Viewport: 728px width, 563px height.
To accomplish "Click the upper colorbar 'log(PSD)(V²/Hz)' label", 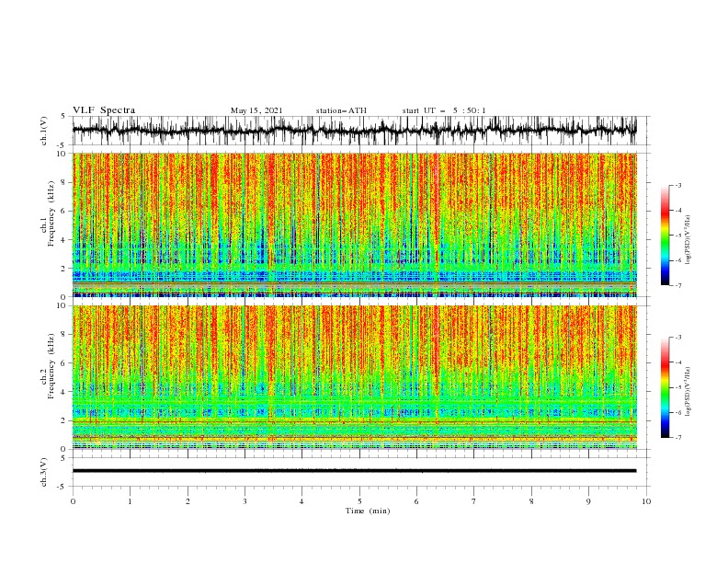I will click(688, 240).
